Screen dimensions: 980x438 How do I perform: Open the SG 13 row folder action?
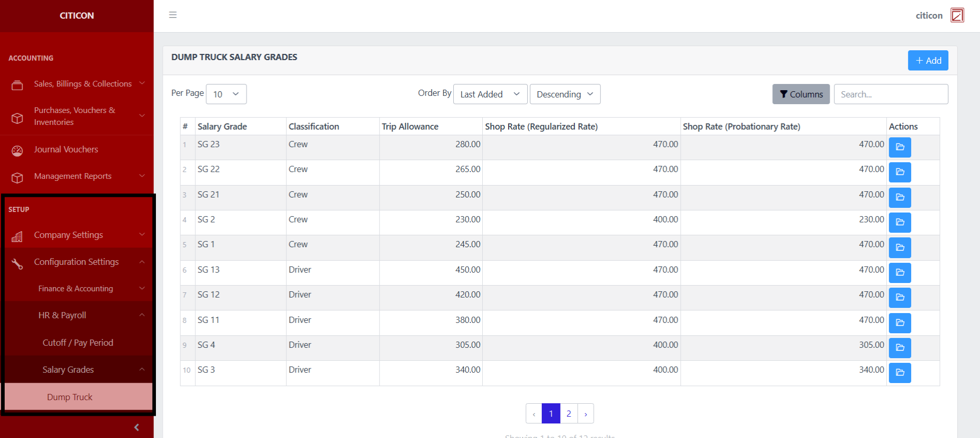click(x=900, y=273)
